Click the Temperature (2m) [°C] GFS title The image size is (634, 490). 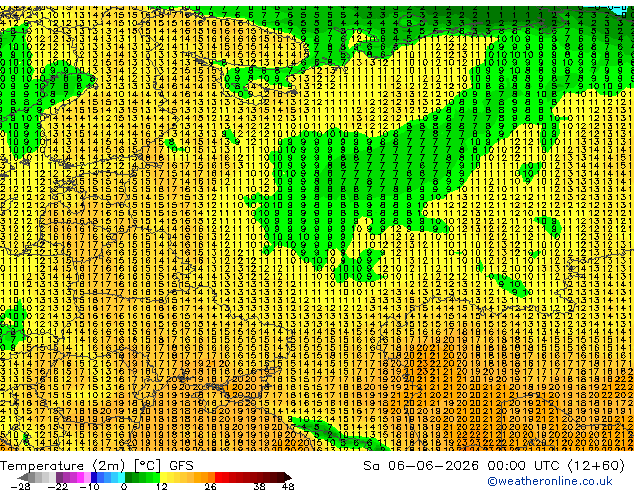[x=97, y=466]
